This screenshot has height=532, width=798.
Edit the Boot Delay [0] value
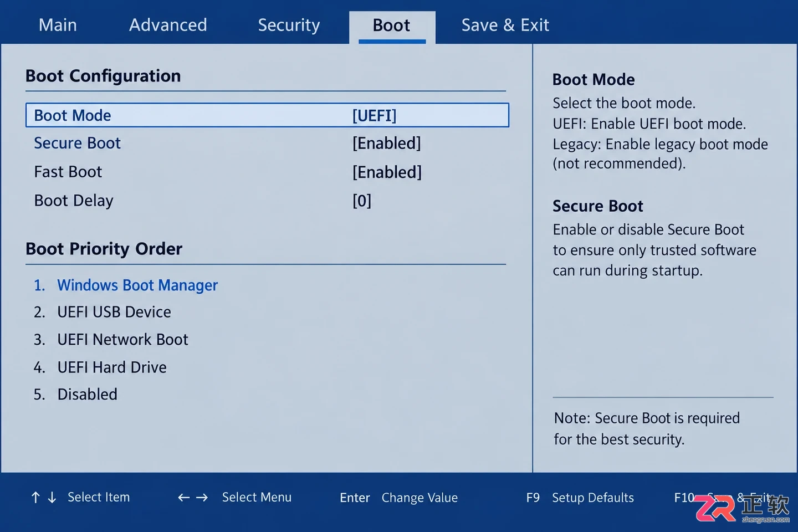[x=362, y=201]
